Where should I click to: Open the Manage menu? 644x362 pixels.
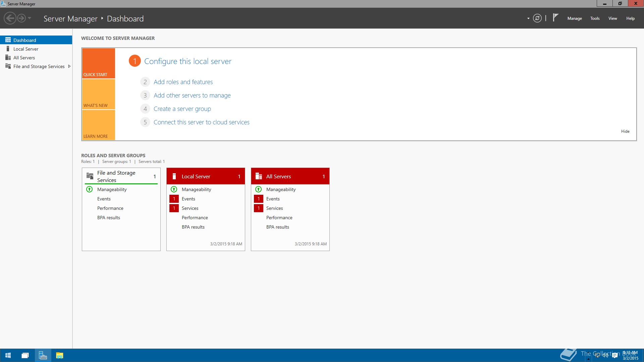pyautogui.click(x=575, y=18)
